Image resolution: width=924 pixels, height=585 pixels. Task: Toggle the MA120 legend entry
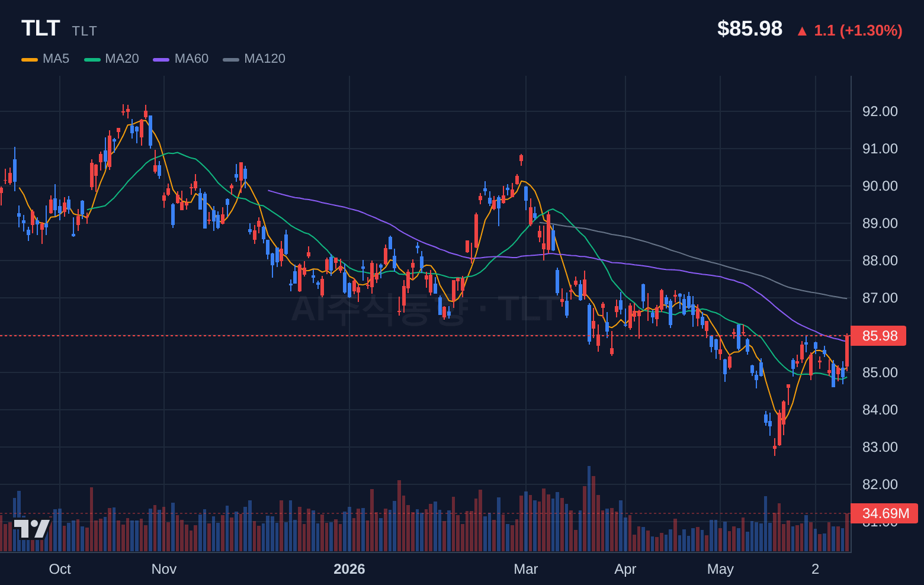[x=254, y=59]
